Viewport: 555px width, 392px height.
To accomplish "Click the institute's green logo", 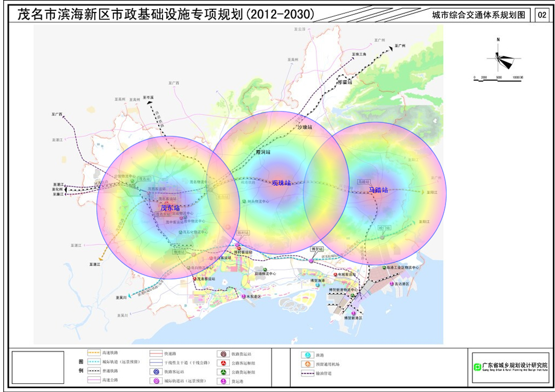I will [477, 366].
